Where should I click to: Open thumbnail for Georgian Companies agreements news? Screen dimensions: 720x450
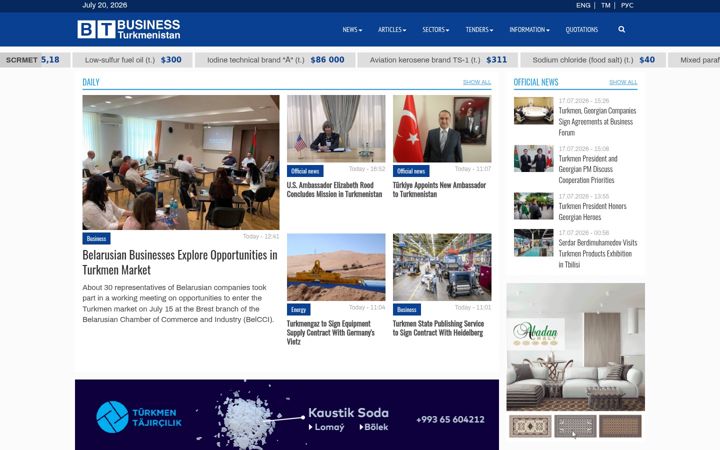(534, 111)
